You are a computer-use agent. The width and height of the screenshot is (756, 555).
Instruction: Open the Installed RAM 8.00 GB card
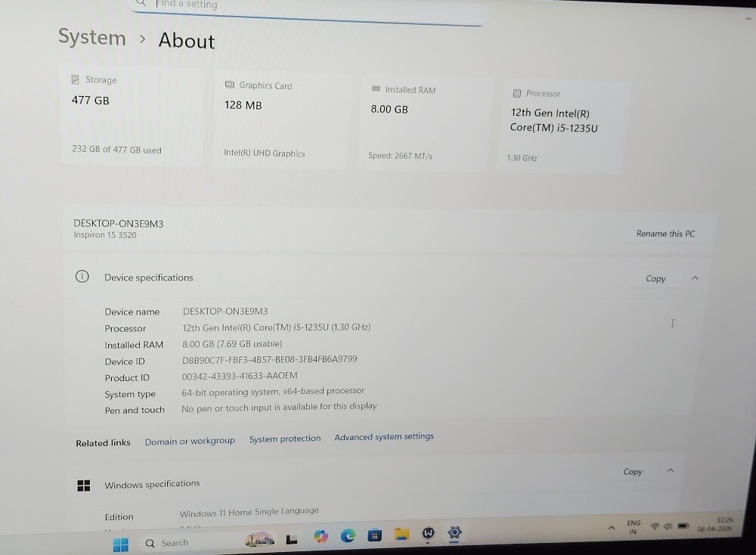click(424, 123)
